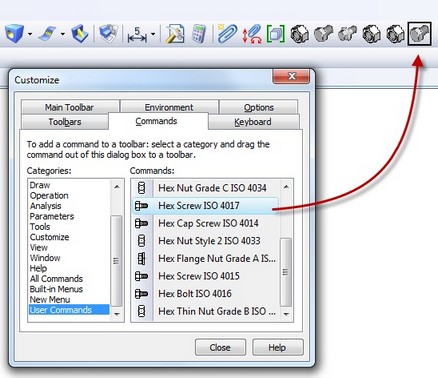438x378 pixels.
Task: Click the Commands list scrollbar thumb
Action: (286, 272)
